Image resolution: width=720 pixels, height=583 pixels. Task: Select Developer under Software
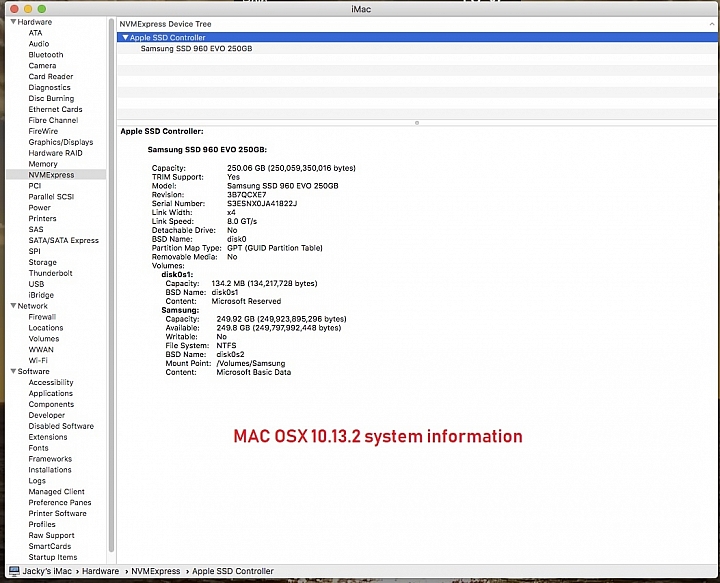pyautogui.click(x=46, y=415)
